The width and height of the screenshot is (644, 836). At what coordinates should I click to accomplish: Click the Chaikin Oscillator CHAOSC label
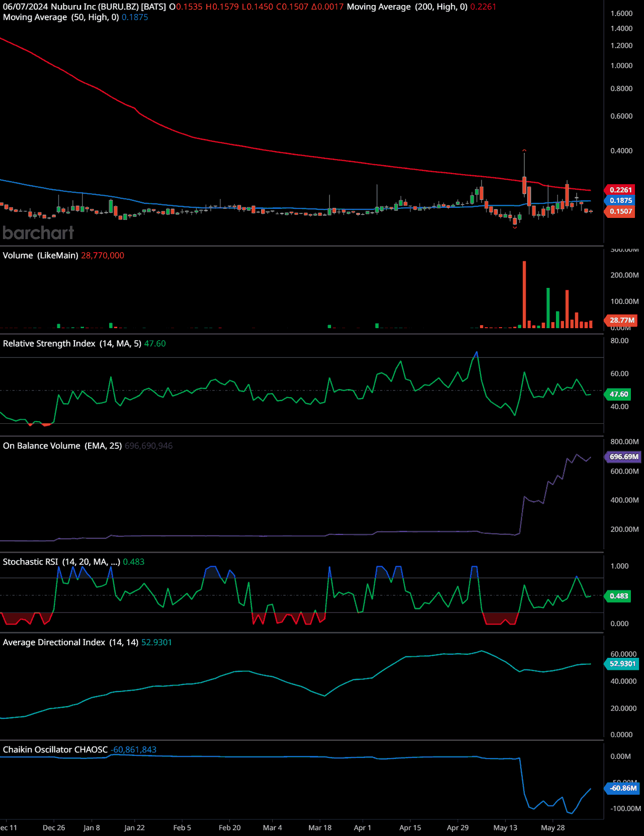(x=55, y=749)
